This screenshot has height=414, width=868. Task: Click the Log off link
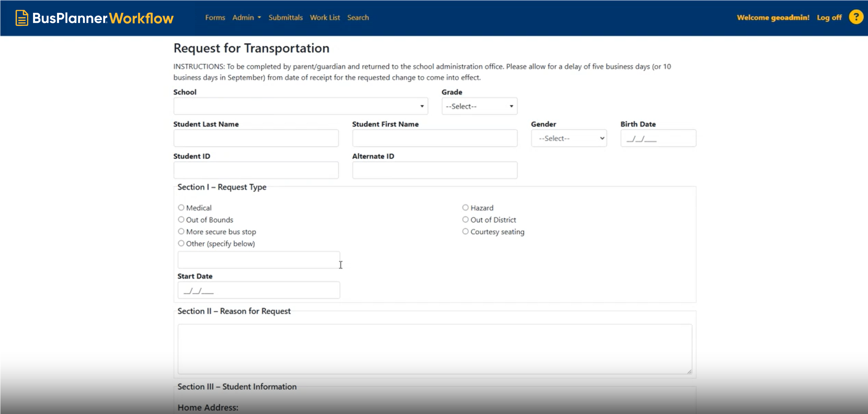pos(829,18)
